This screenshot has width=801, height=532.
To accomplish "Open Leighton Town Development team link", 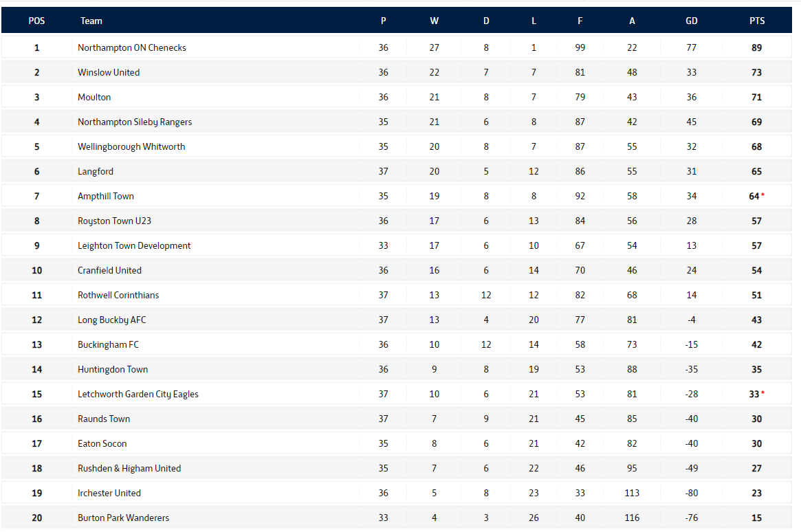I will point(134,246).
